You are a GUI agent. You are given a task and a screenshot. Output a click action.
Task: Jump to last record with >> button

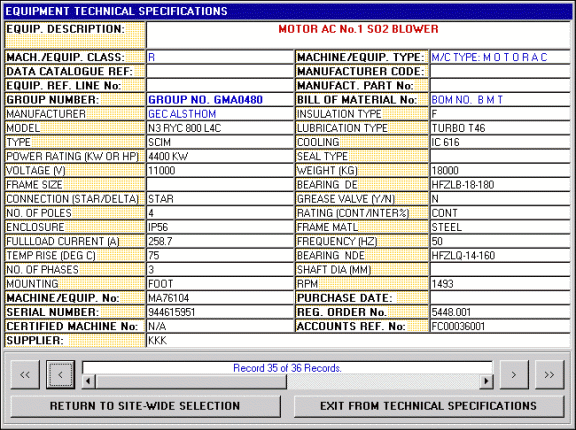[549, 375]
